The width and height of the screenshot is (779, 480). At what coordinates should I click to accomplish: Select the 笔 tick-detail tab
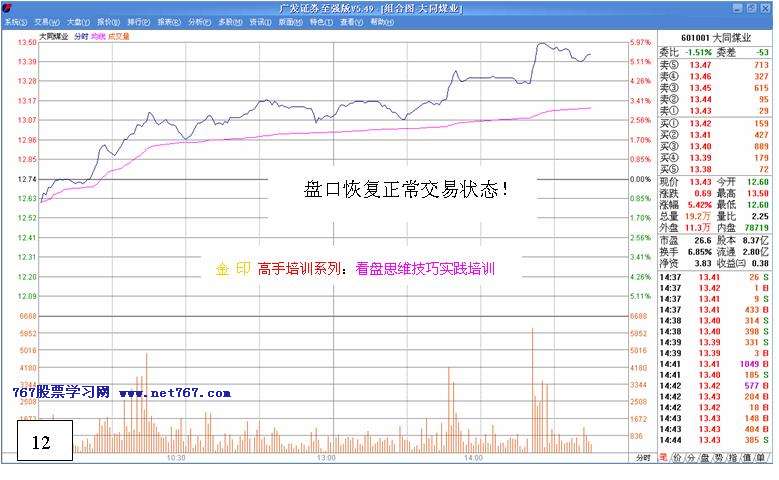[662, 457]
